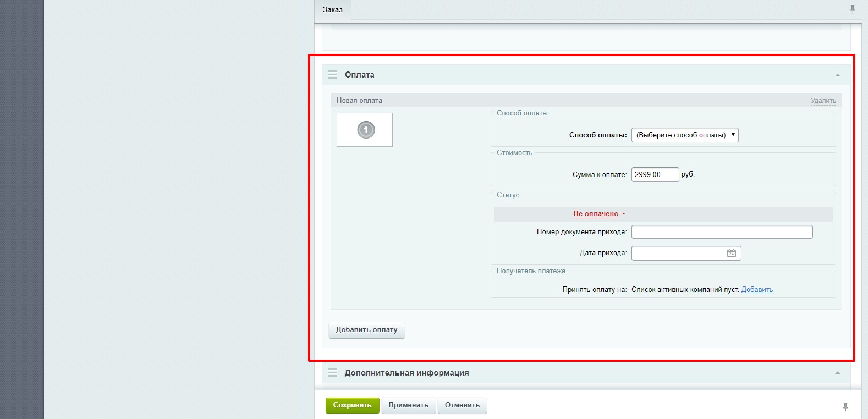Click the Стоимость group label
Screen dimensions: 868x419
[514, 153]
